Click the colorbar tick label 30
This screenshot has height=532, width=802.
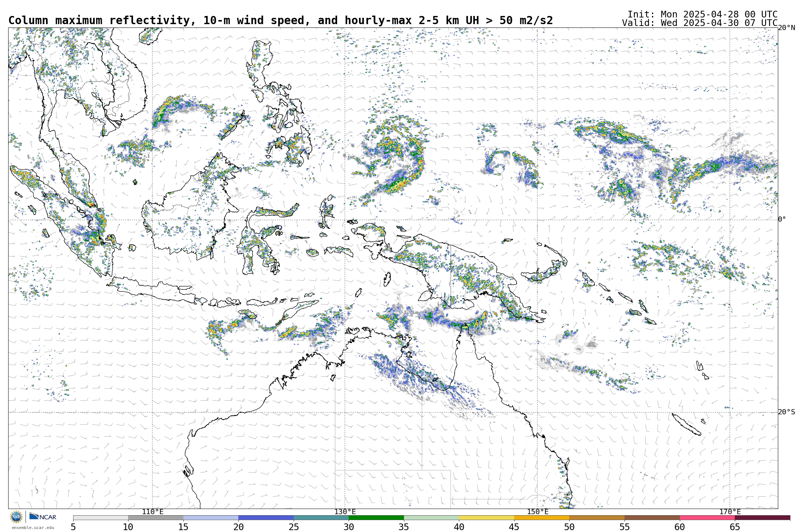pos(349,527)
